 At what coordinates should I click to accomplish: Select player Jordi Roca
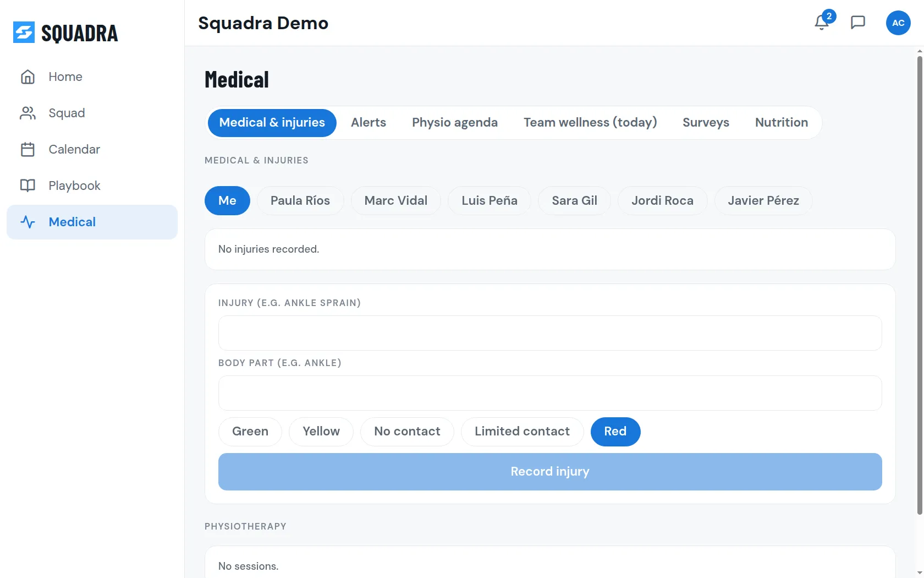coord(662,201)
